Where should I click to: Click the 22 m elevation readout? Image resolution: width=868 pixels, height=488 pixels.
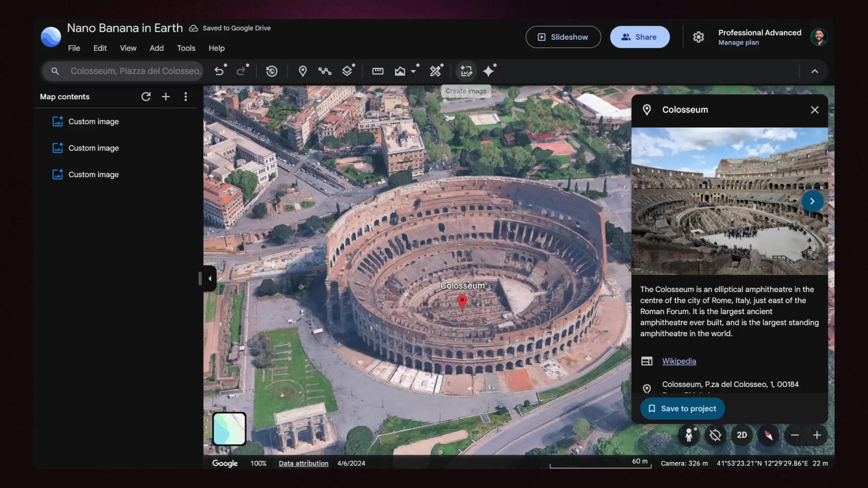pyautogui.click(x=820, y=463)
